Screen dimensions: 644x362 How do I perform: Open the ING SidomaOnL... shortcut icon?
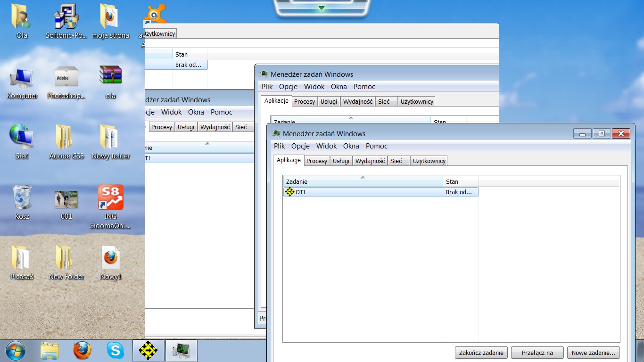[110, 207]
